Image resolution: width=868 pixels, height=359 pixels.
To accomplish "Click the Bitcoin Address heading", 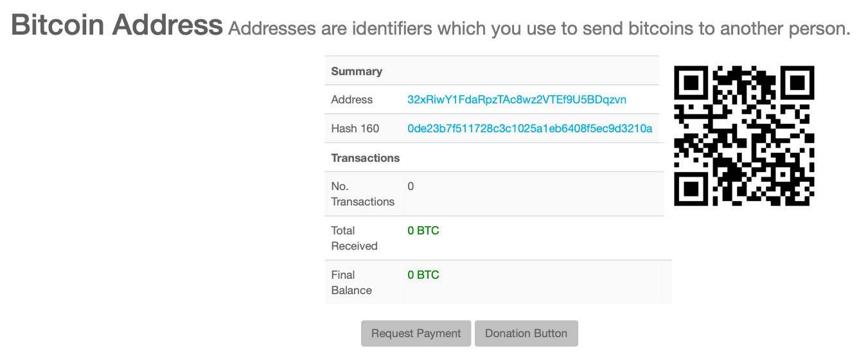I will (x=117, y=26).
